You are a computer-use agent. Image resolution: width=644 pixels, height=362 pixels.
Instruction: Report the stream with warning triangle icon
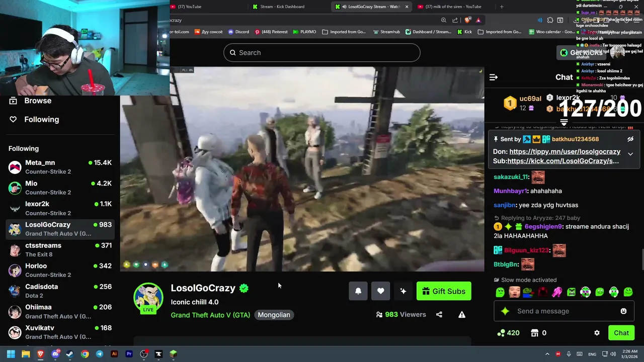[x=462, y=315]
